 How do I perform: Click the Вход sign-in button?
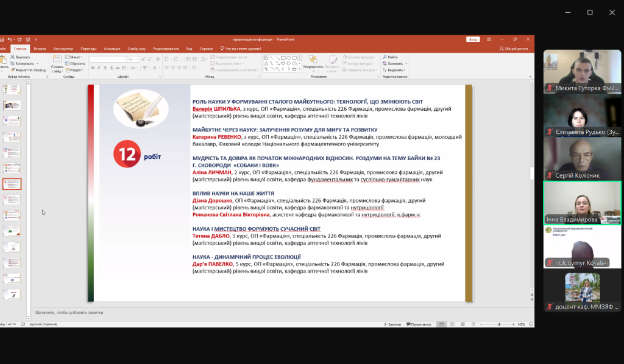tap(473, 40)
